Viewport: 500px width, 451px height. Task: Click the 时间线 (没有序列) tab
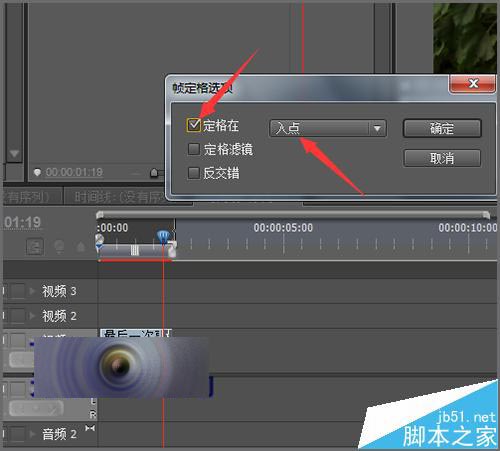tap(120, 197)
